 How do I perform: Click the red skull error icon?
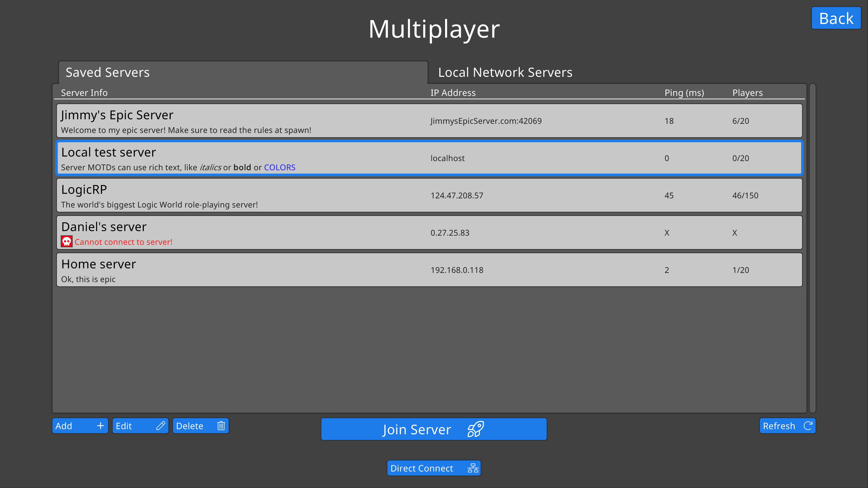click(x=67, y=242)
